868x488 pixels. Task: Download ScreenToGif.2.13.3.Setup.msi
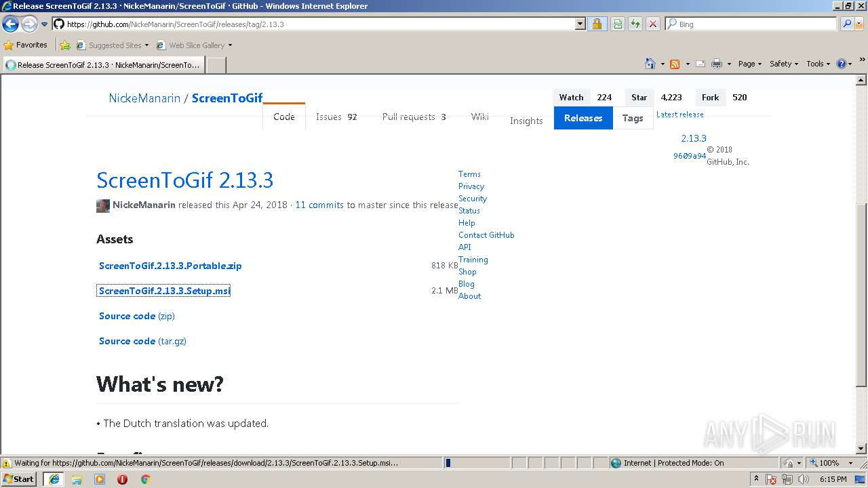tap(164, 291)
